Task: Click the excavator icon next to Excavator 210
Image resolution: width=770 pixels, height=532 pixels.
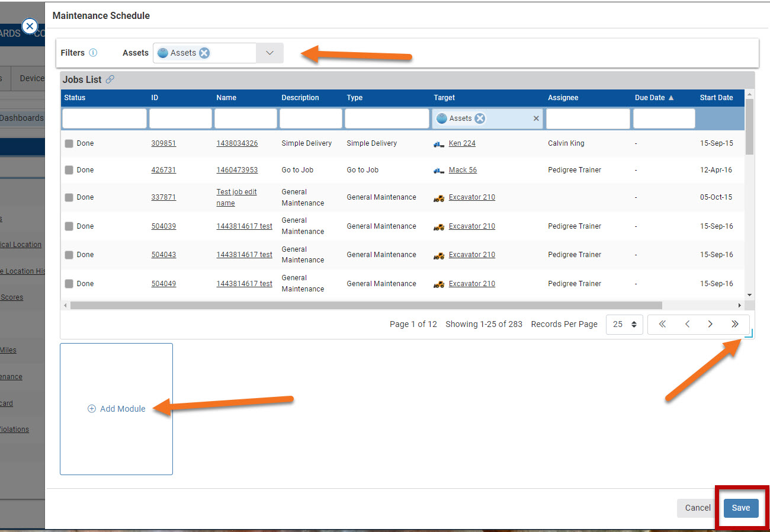Action: pos(438,197)
